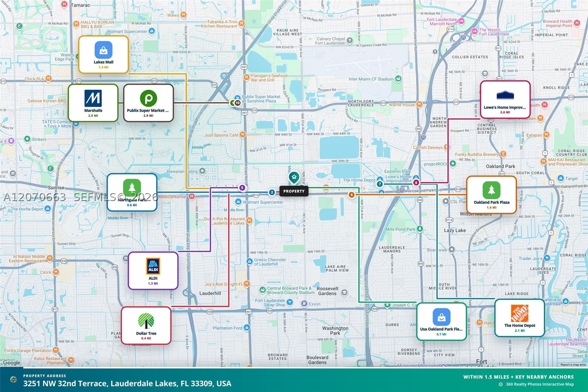Click the Just Spoons Café pin
This screenshot has width=588, height=392.
(x=243, y=134)
